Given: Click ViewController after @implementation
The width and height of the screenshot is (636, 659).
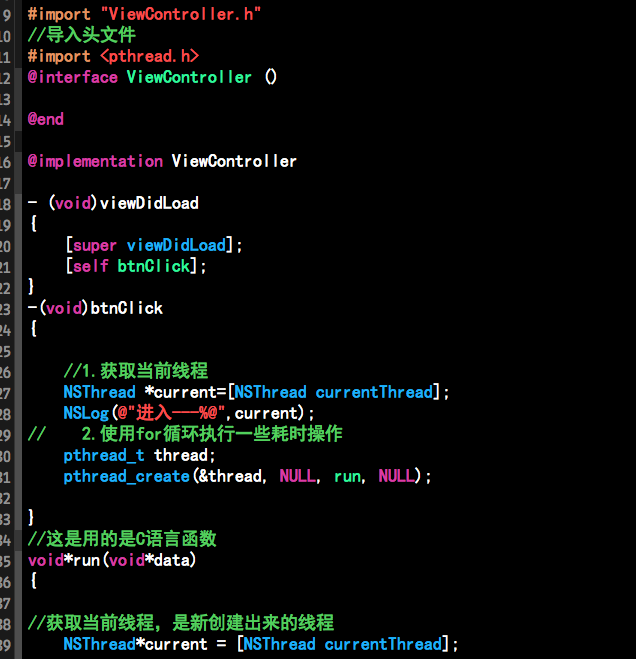Looking at the screenshot, I should point(234,161).
